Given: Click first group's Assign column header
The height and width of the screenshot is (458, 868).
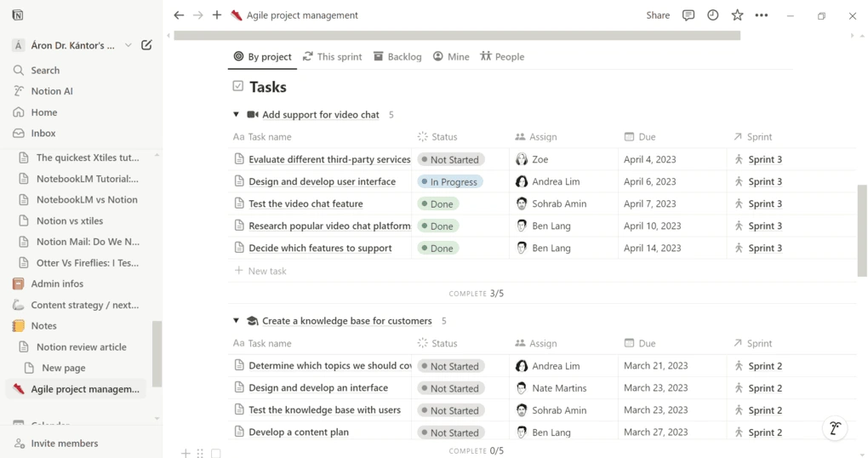Looking at the screenshot, I should (536, 137).
